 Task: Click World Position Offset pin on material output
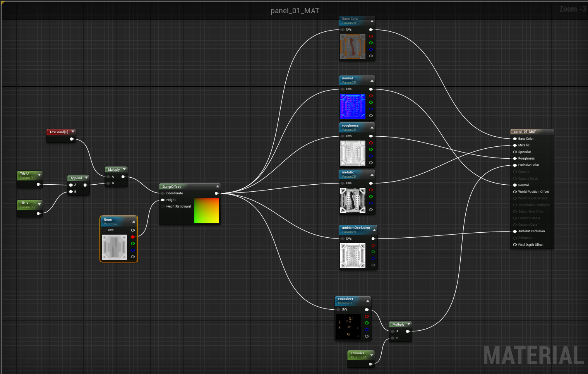(x=515, y=192)
